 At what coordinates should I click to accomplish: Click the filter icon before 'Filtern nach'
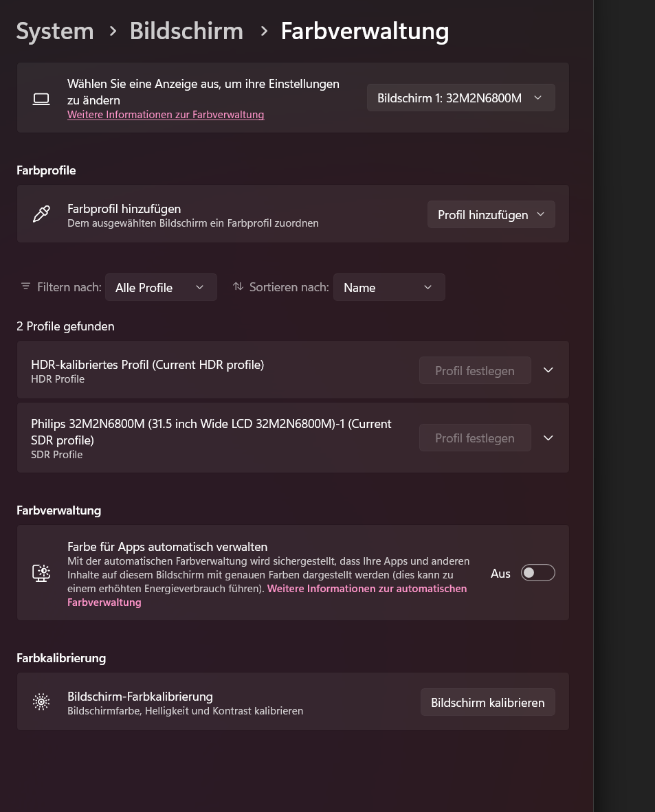click(x=25, y=286)
